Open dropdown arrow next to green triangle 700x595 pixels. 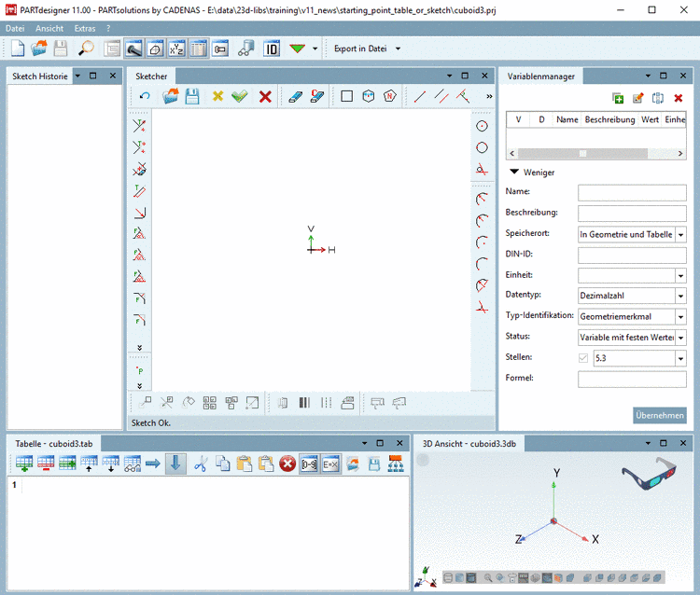pos(315,48)
